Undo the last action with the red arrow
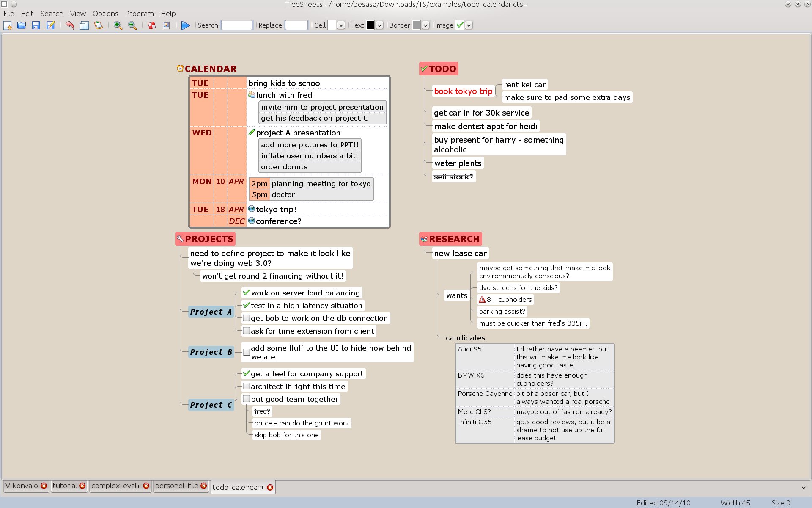The height and width of the screenshot is (508, 812). point(70,25)
